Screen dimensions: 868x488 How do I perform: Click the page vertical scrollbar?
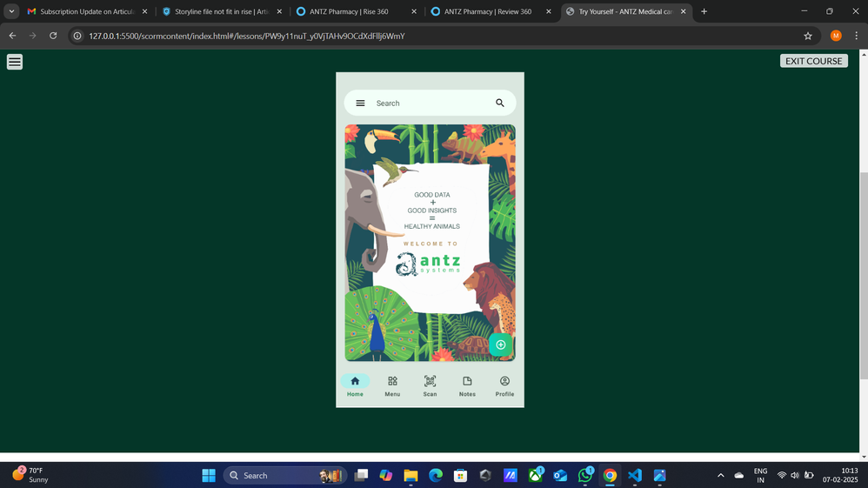pos(864,275)
